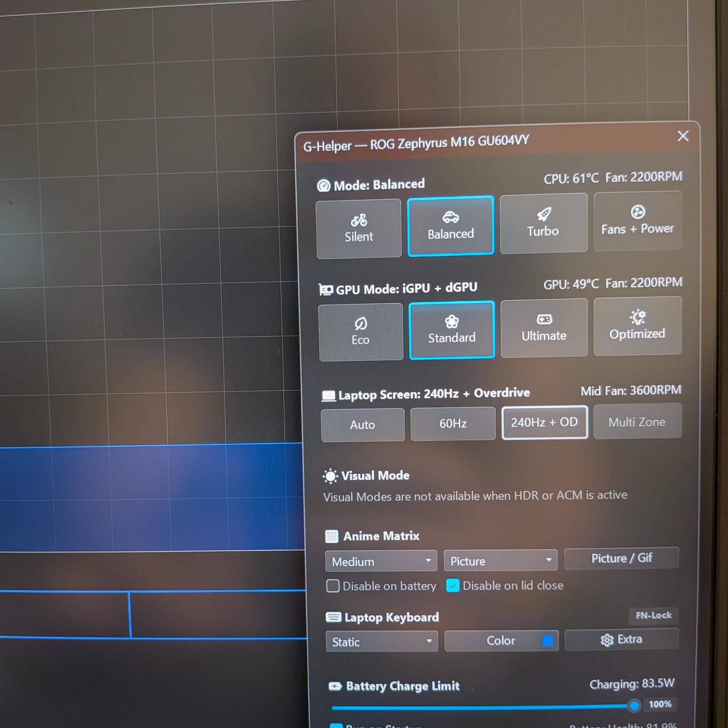
Task: Set laptop screen to 60Hz
Action: (453, 423)
